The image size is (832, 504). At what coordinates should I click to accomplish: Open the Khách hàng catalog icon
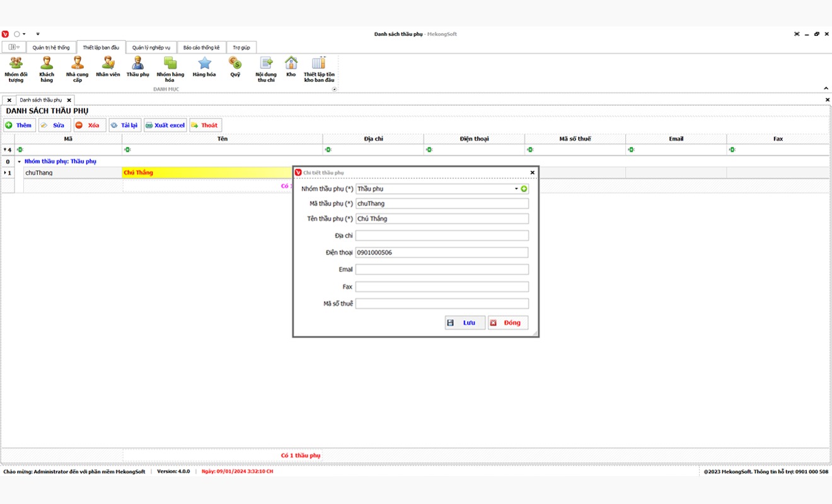tap(47, 64)
